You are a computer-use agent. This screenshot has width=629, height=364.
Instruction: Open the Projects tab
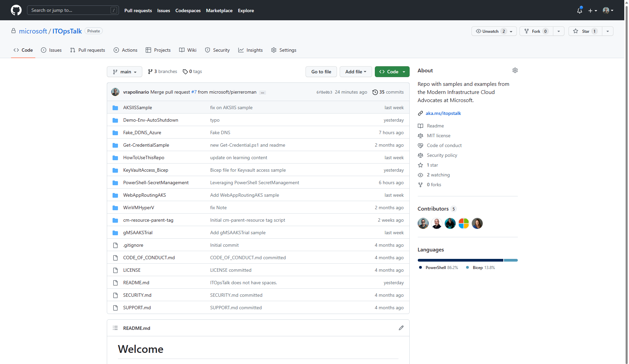[158, 50]
